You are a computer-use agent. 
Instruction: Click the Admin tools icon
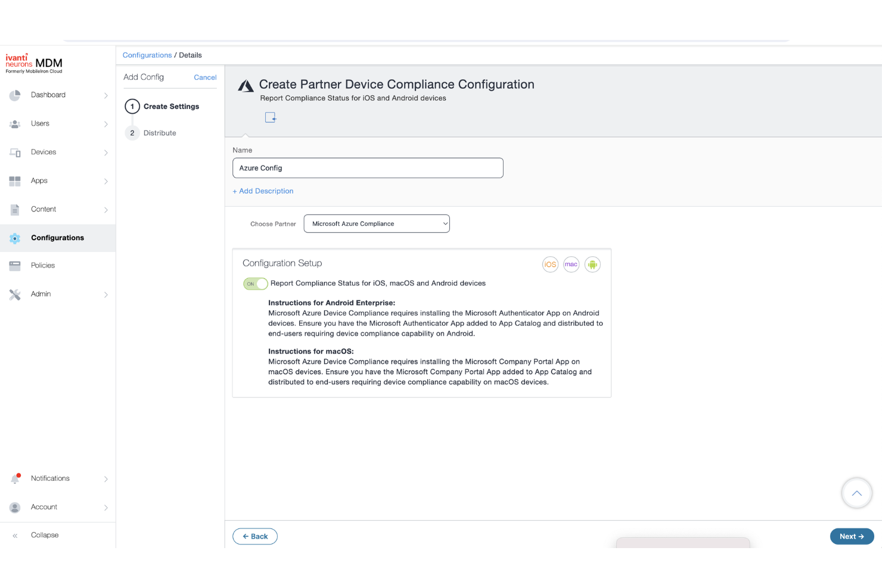pyautogui.click(x=15, y=294)
